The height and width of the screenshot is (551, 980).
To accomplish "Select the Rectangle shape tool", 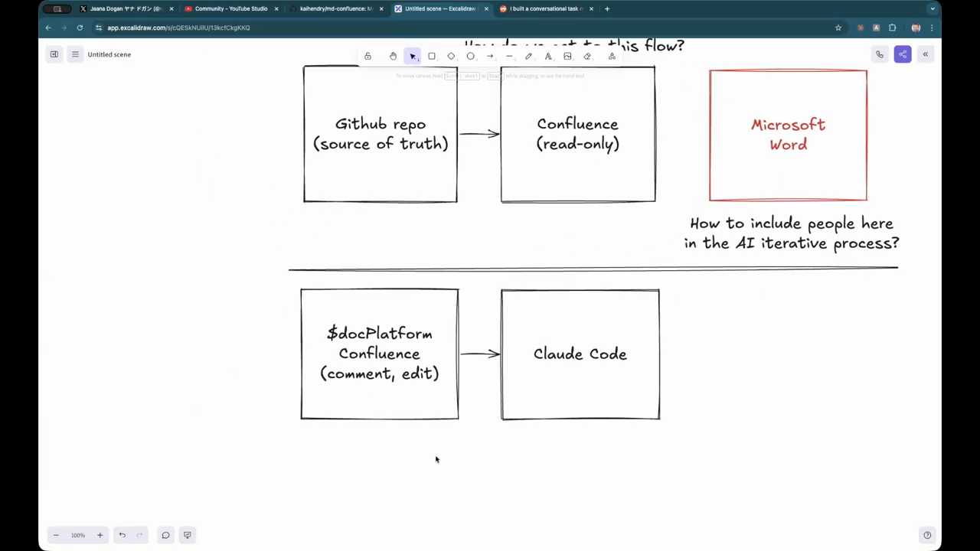I will (x=432, y=56).
